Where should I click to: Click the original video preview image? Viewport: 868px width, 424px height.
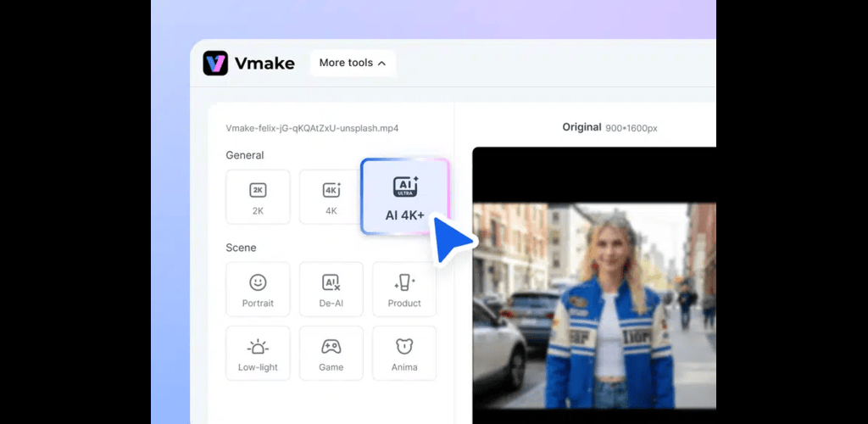(x=593, y=305)
